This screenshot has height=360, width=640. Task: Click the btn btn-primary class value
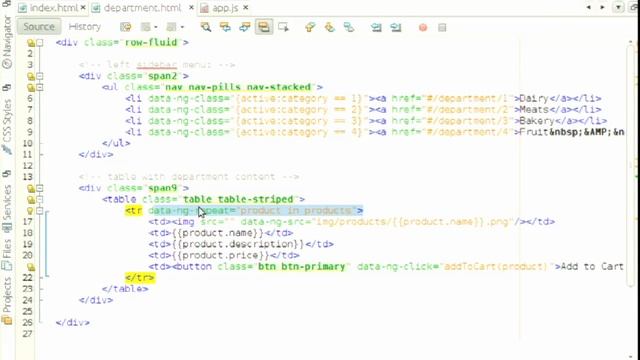[301, 267]
